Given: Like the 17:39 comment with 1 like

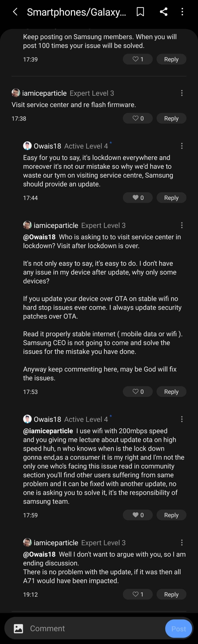Looking at the screenshot, I should coord(137,59).
